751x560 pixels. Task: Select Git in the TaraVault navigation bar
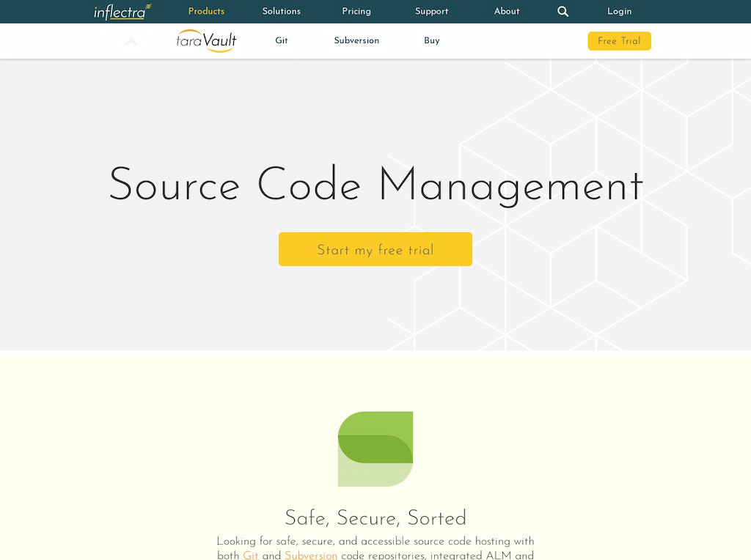(x=282, y=41)
